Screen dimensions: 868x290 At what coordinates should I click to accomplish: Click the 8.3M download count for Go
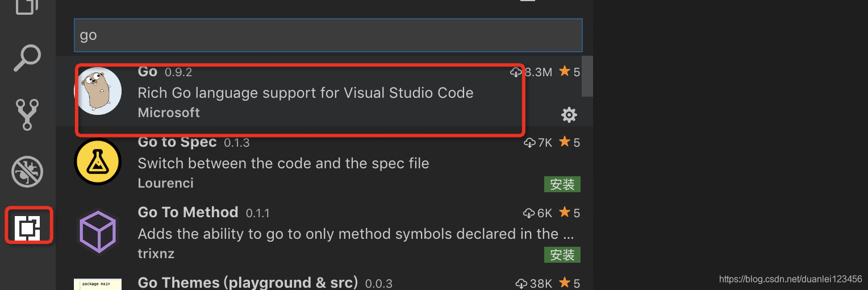[531, 72]
